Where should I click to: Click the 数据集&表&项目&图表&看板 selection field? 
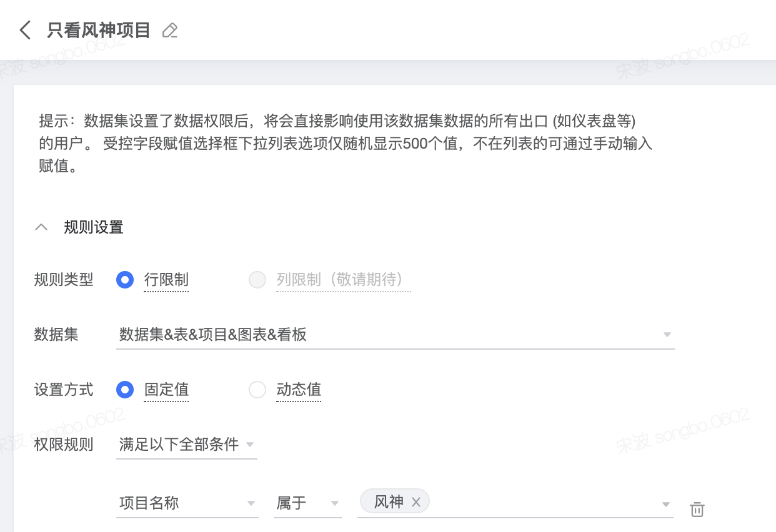click(395, 335)
